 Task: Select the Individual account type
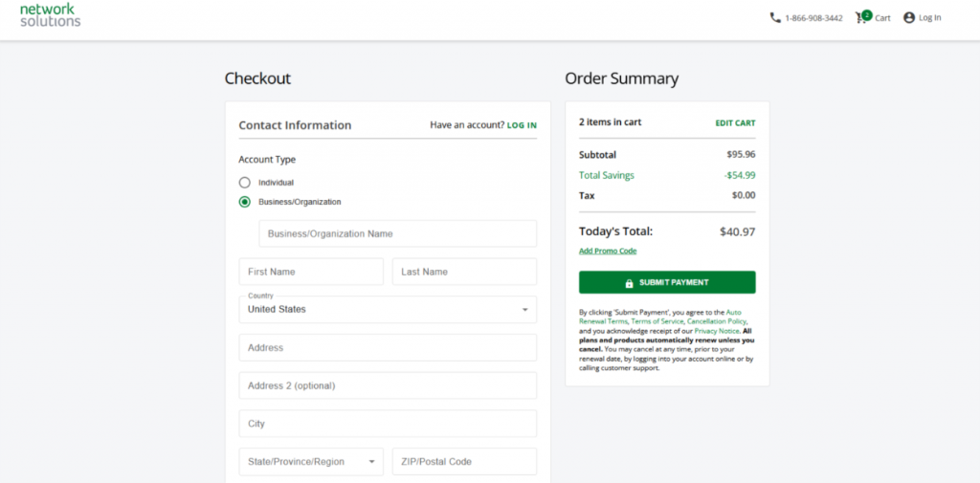pos(245,182)
